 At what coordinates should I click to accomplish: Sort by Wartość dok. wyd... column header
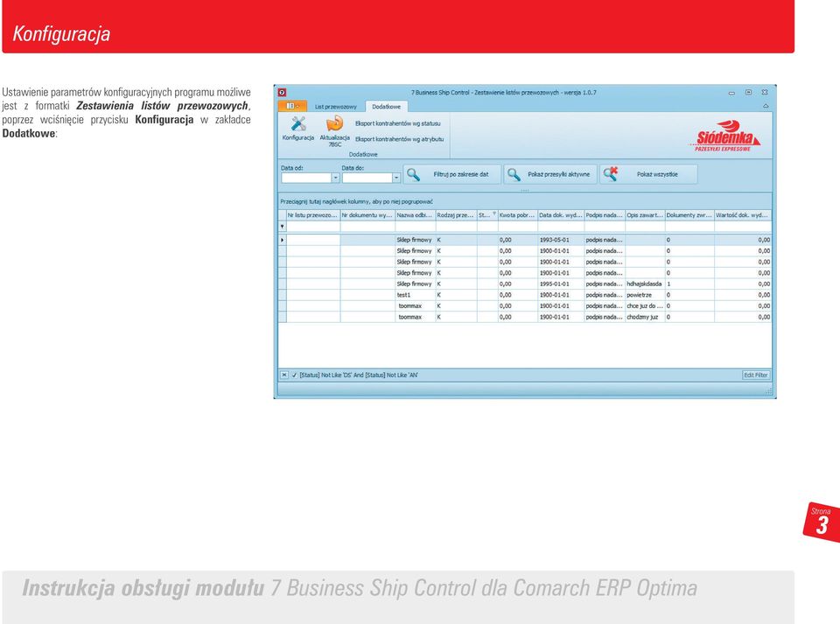click(743, 214)
